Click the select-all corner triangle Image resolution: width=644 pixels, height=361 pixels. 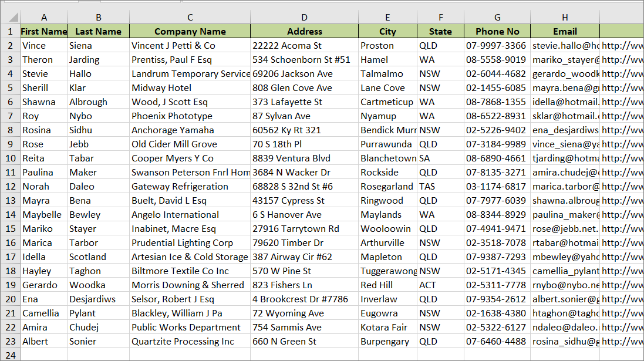[x=14, y=17]
